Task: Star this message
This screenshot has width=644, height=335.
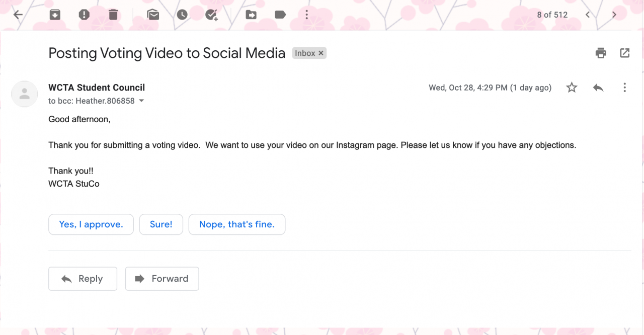Action: coord(572,88)
